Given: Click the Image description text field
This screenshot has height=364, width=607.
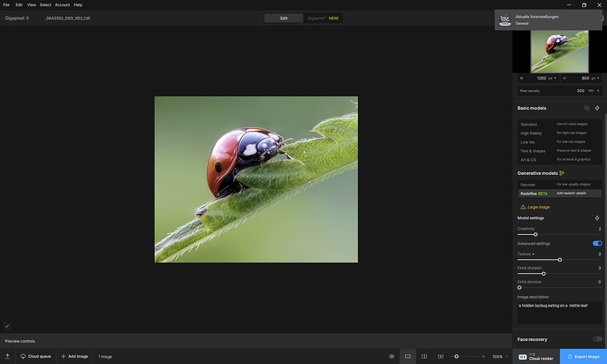Looking at the screenshot, I should point(559,311).
